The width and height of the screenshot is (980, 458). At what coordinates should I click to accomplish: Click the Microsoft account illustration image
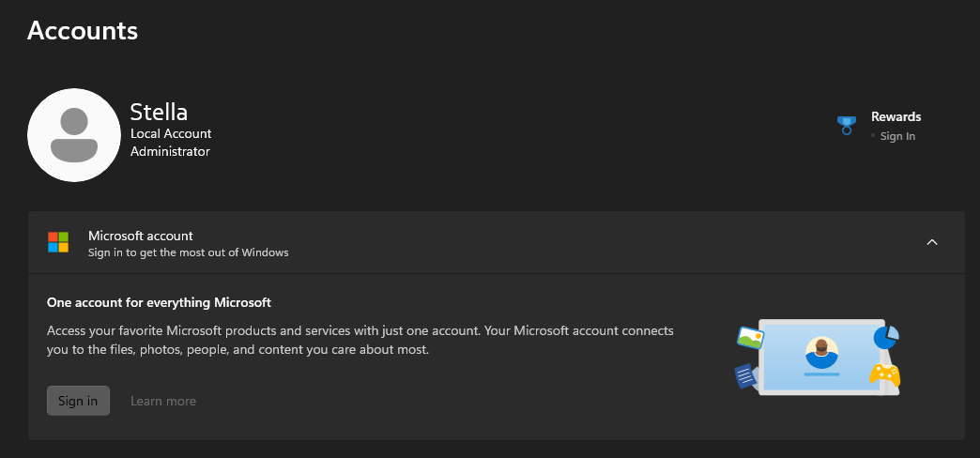tap(819, 357)
